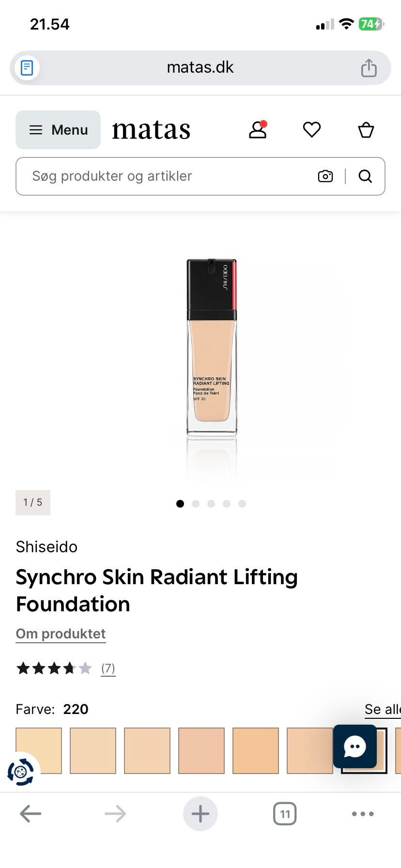Viewport: 401px width, 868px height.
Task: Open the (7) reviews link
Action: pos(108,668)
